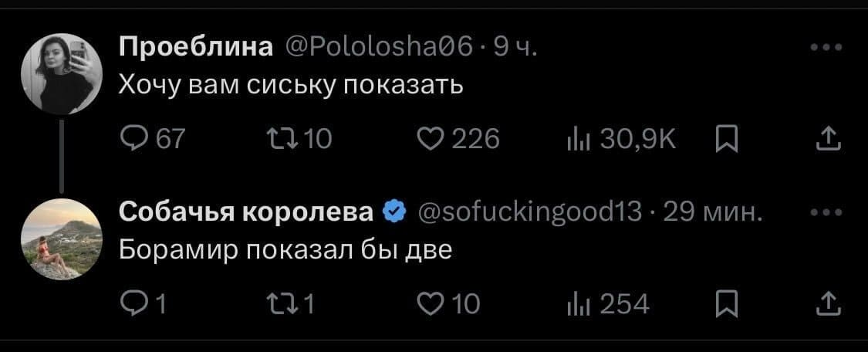The height and width of the screenshot is (352, 868).
Task: Open more options menu on first tweet
Action: point(828,48)
